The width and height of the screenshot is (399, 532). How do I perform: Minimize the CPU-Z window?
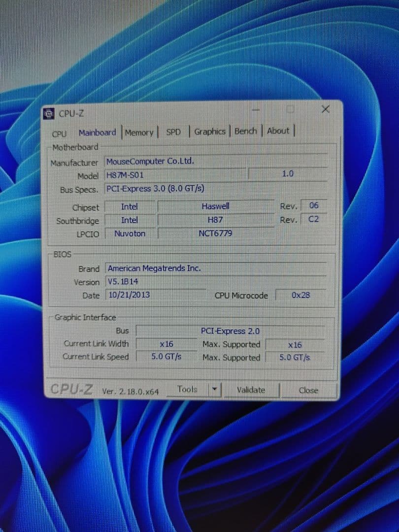point(256,109)
